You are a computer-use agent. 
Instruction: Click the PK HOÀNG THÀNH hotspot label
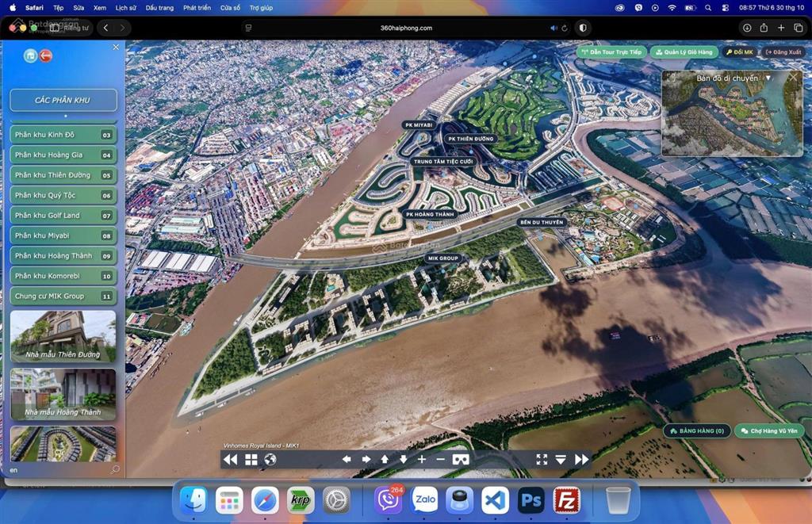click(x=430, y=214)
